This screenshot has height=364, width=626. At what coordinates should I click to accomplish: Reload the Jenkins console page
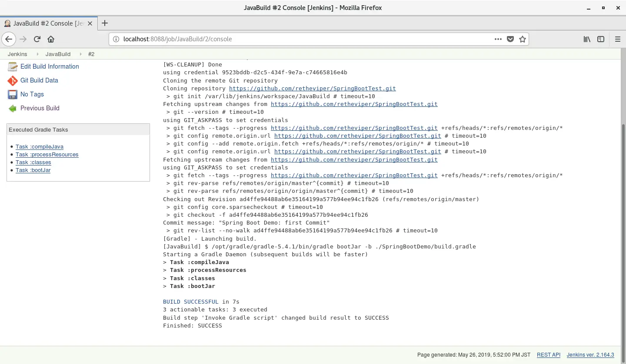(37, 39)
